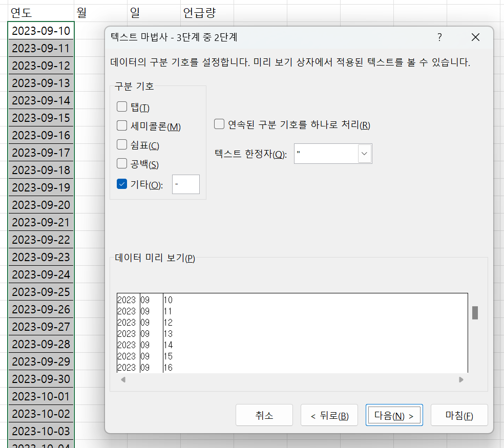504x448 pixels.
Task: Select cell 2023-09-21
Action: (41, 222)
